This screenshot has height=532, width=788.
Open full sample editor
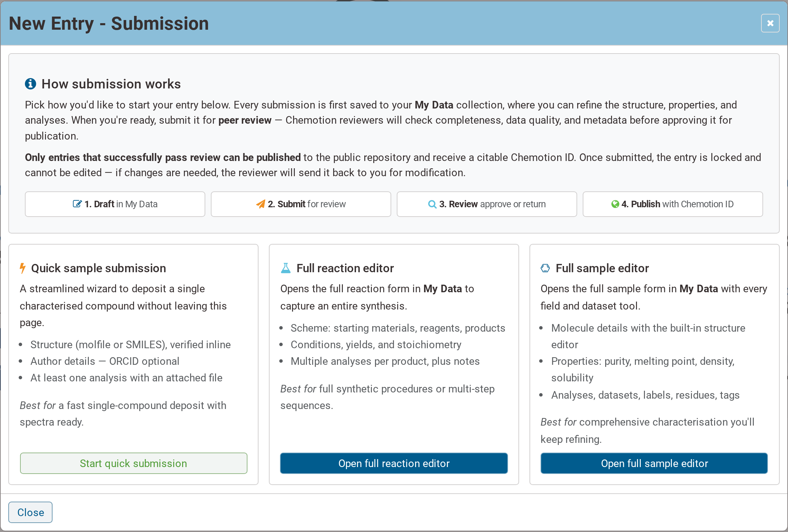click(x=654, y=463)
